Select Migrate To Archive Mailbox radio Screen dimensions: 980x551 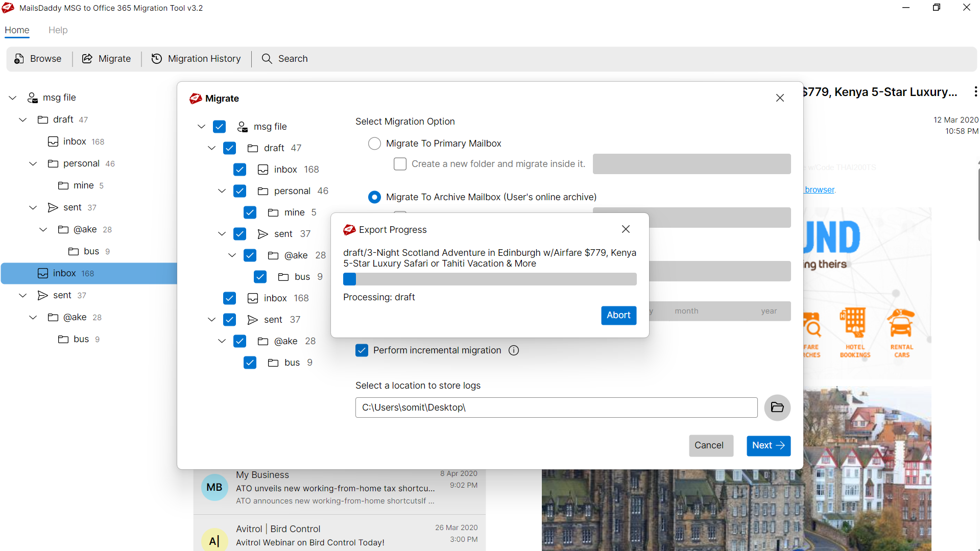[374, 197]
